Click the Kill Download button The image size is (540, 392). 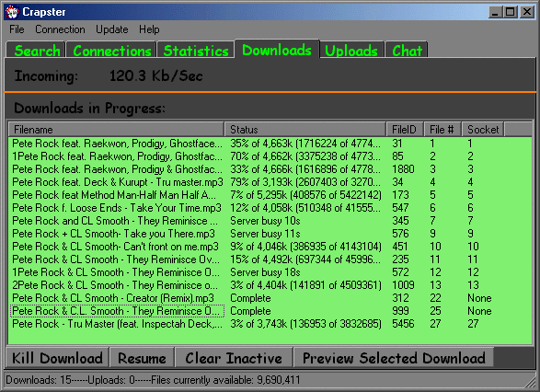(58, 358)
